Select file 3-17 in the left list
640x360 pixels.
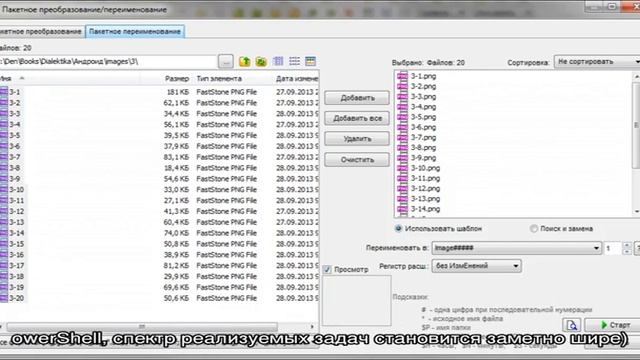[x=16, y=265]
